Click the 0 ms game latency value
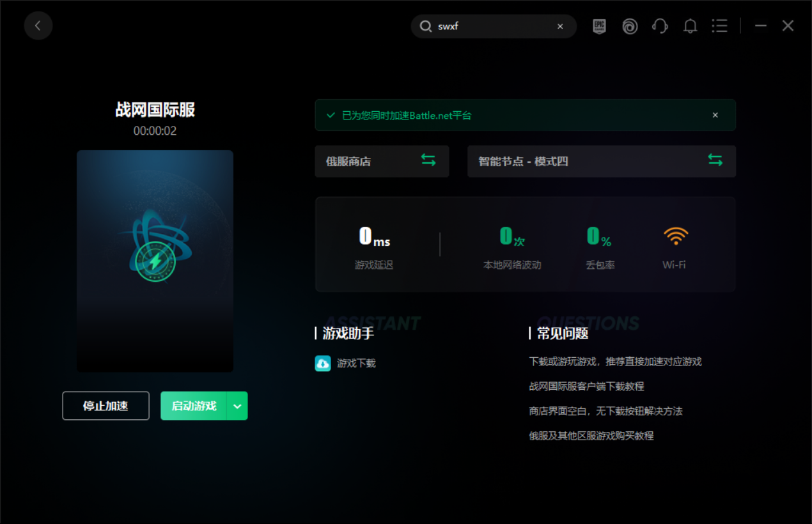This screenshot has width=812, height=524. [374, 236]
